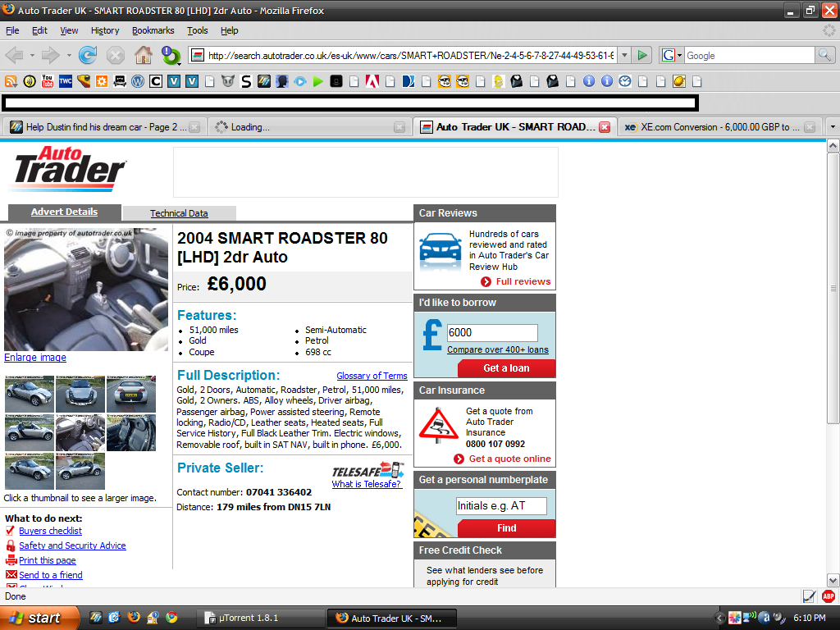Open the WordPress bookmark icon
Screen dimensions: 840x630
click(x=138, y=81)
